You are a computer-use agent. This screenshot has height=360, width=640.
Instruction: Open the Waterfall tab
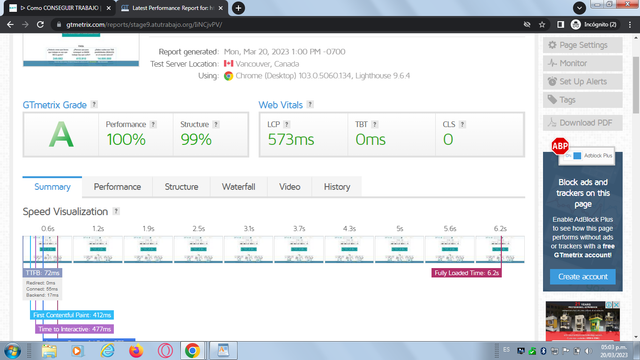click(238, 187)
